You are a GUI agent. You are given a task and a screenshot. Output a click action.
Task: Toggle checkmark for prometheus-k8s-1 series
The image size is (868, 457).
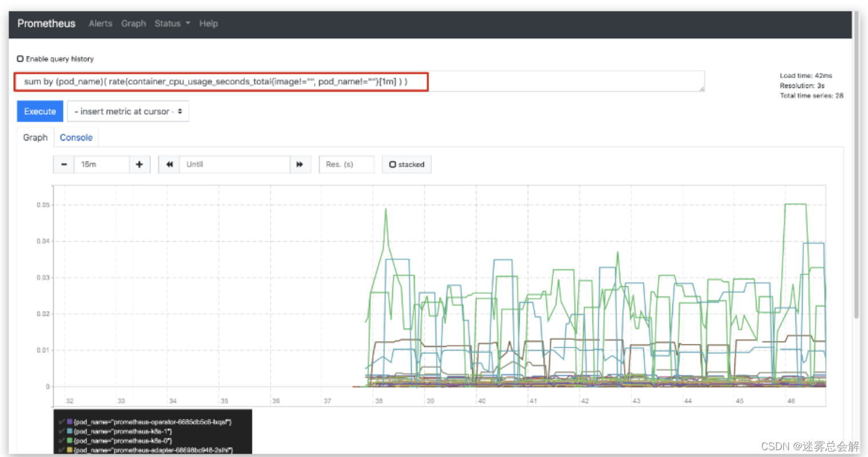62,431
